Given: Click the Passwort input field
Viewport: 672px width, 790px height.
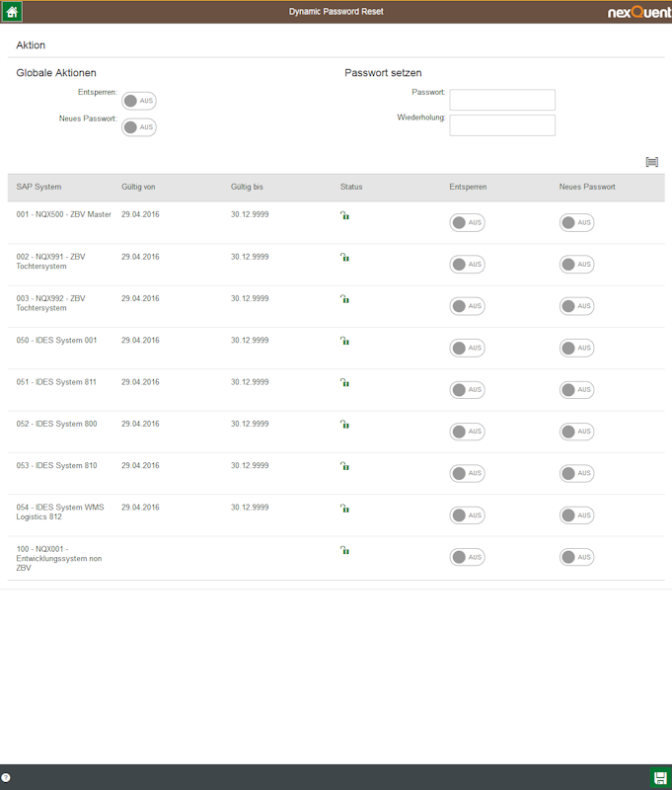Looking at the screenshot, I should [502, 100].
